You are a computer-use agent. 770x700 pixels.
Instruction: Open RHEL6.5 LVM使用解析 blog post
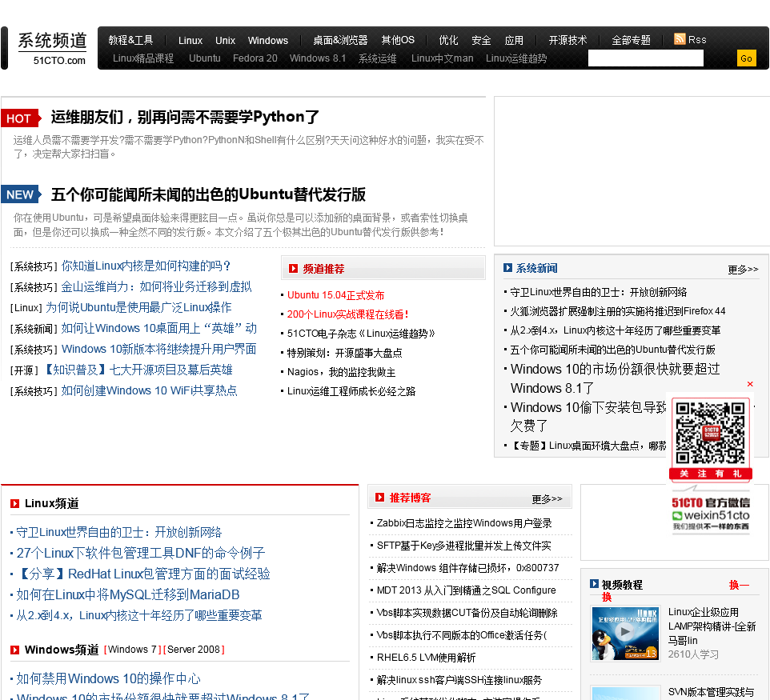click(426, 658)
